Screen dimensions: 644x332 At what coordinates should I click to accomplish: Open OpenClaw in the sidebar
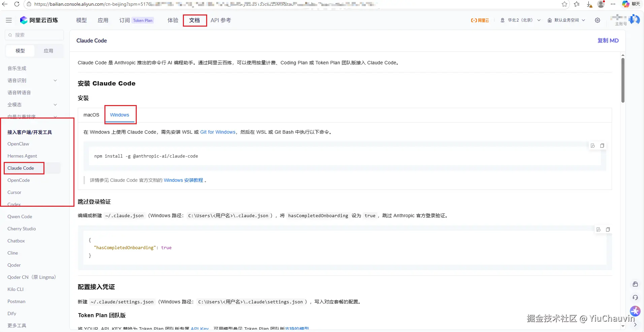click(18, 144)
